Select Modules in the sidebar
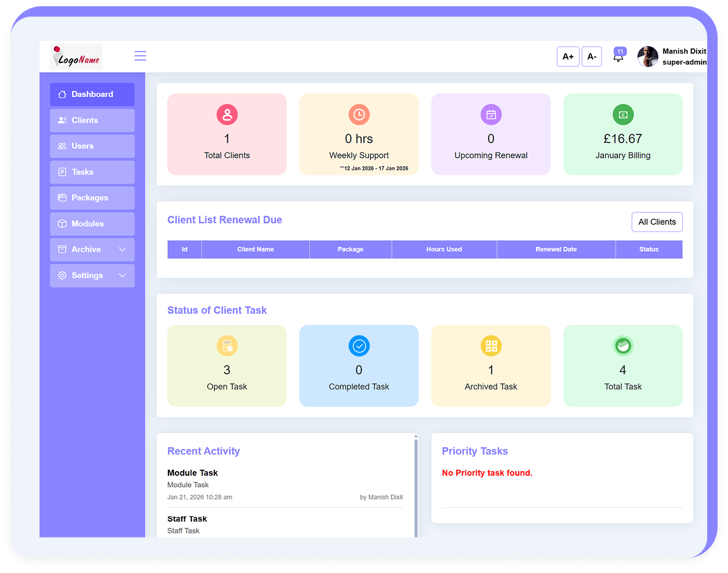Image resolution: width=728 pixels, height=573 pixels. (x=92, y=224)
